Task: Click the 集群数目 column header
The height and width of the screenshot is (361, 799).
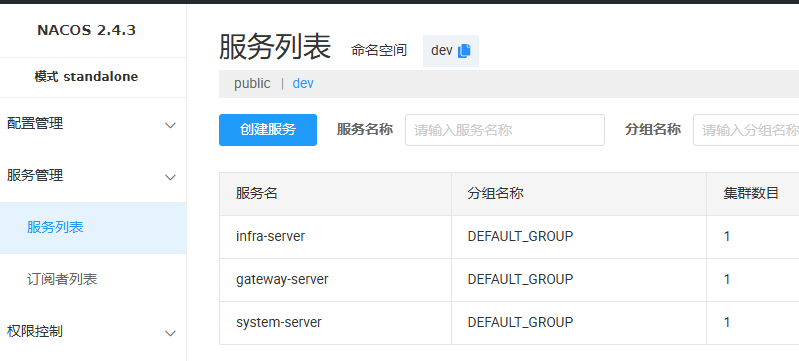Action: (x=751, y=194)
